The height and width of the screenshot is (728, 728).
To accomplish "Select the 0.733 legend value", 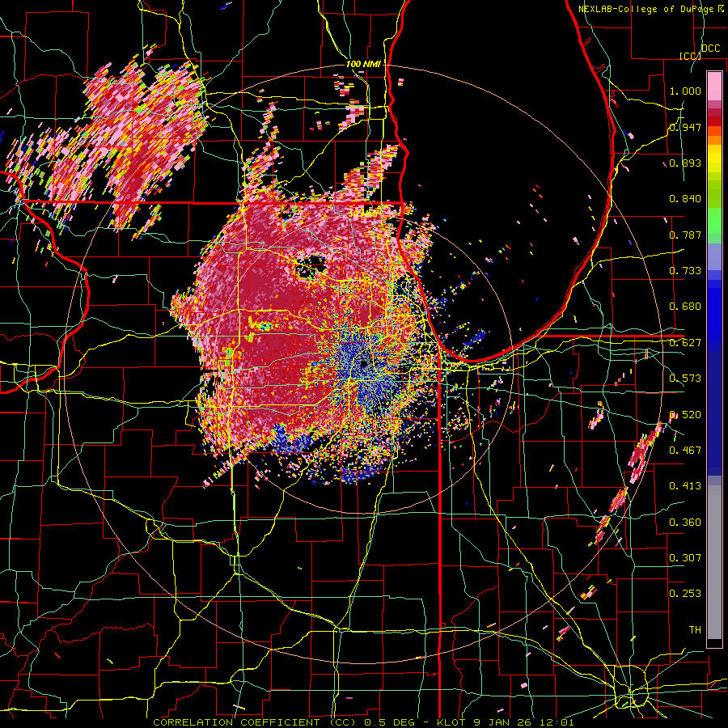I will [685, 271].
